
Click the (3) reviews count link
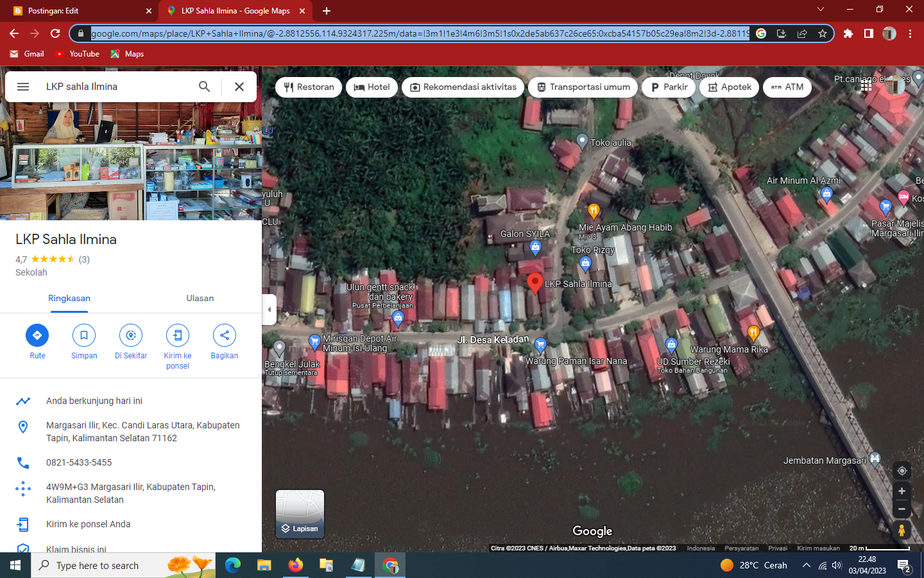click(x=84, y=259)
